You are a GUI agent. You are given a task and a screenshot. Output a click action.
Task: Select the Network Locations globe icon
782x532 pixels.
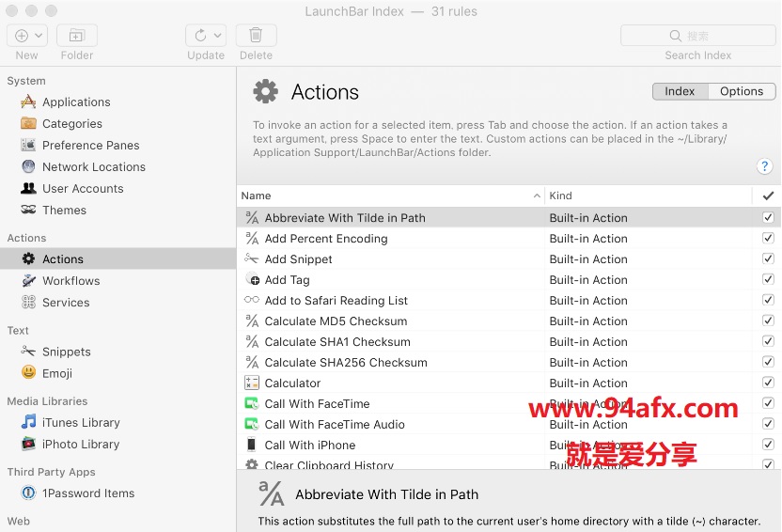pyautogui.click(x=28, y=166)
